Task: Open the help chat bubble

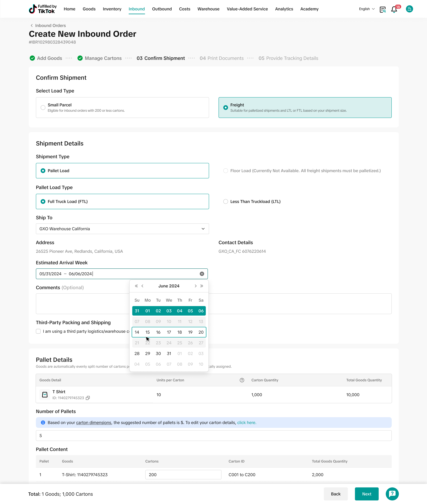Action: click(x=392, y=494)
